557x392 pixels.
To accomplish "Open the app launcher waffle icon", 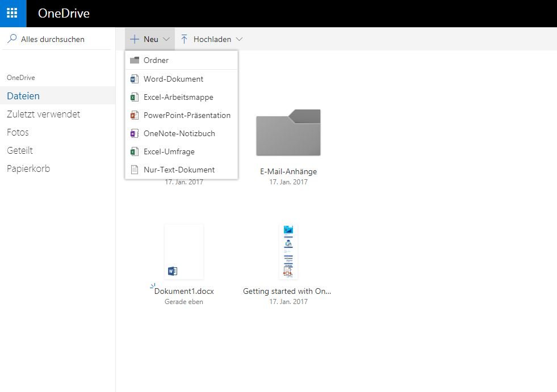I will [x=12, y=13].
